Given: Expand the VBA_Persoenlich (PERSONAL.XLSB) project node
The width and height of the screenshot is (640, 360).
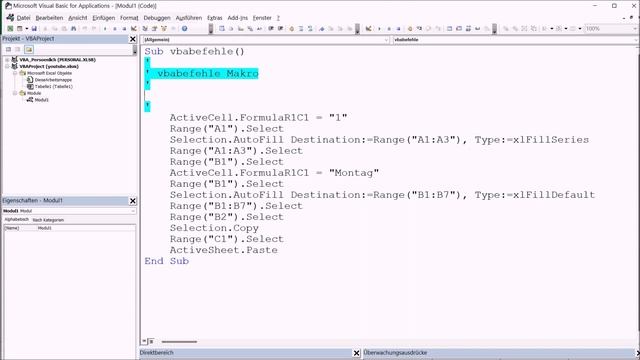Looking at the screenshot, I should click(7, 60).
